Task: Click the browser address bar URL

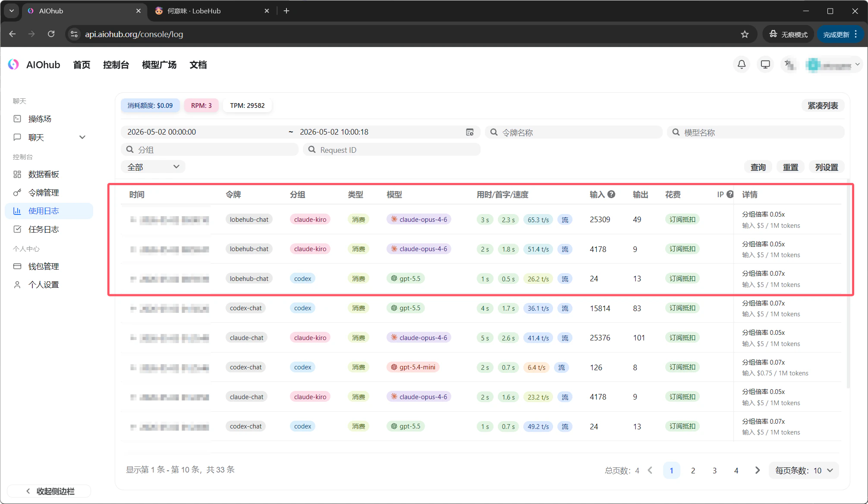Action: pyautogui.click(x=134, y=34)
